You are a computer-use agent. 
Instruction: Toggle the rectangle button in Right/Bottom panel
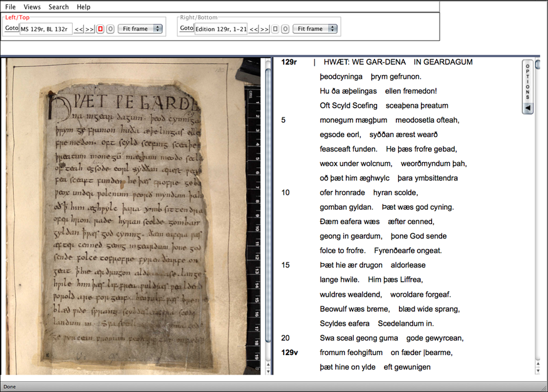point(276,29)
